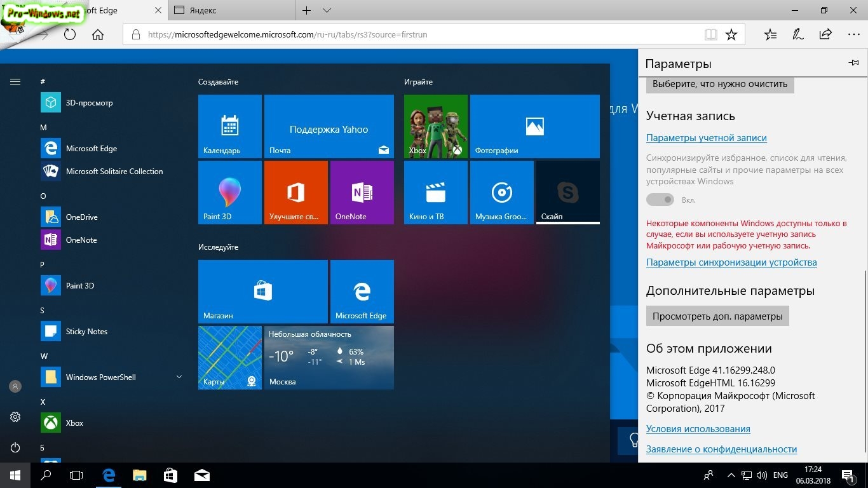Open the Edge Hub favorites list

[x=770, y=34]
